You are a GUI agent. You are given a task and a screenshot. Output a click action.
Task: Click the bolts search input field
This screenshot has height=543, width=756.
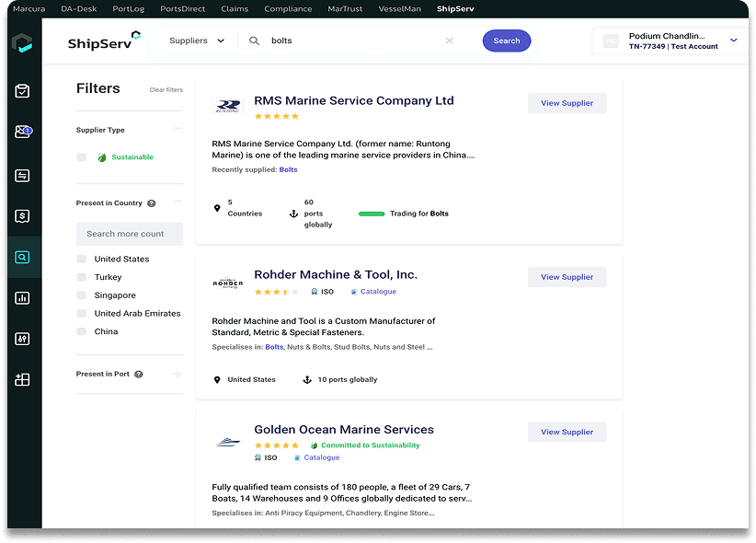352,40
